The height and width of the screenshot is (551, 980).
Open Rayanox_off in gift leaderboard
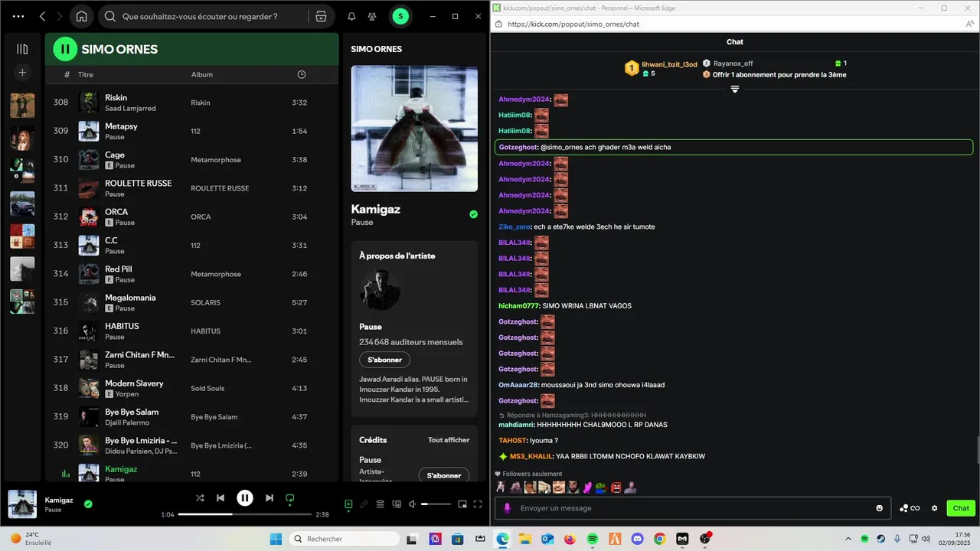coord(733,64)
